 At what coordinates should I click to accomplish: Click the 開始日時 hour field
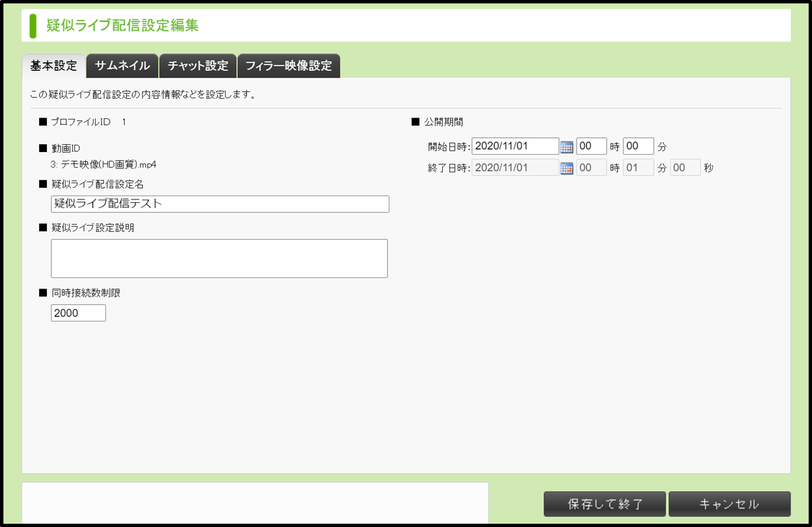(x=592, y=146)
